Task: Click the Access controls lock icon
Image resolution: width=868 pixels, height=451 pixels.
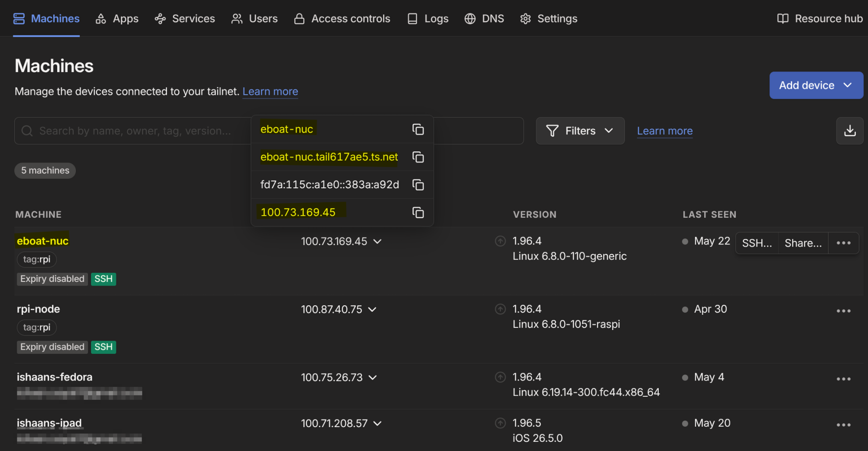Action: click(299, 19)
